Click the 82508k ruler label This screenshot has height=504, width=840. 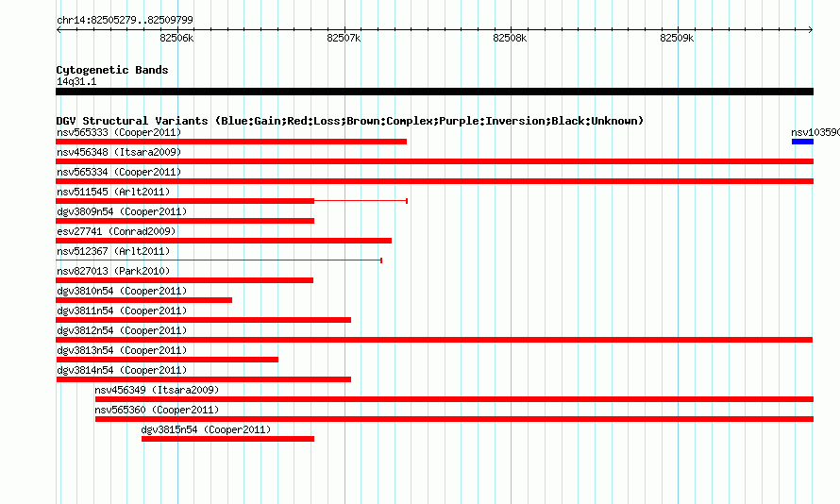510,38
